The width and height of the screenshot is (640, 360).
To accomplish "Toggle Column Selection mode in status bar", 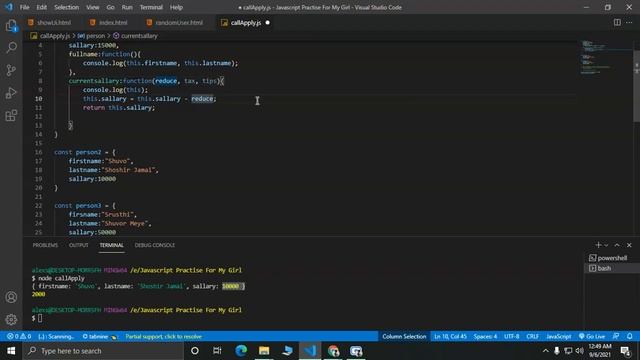I will (x=404, y=336).
